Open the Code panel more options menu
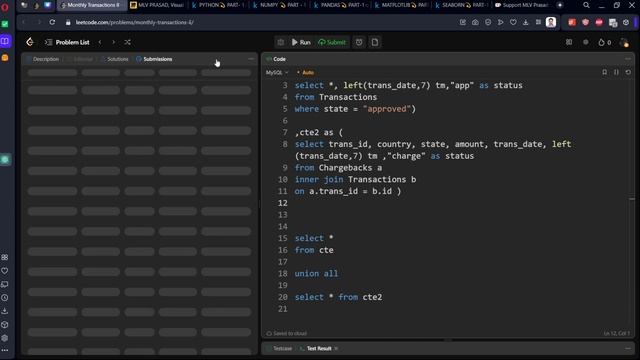 tap(628, 59)
